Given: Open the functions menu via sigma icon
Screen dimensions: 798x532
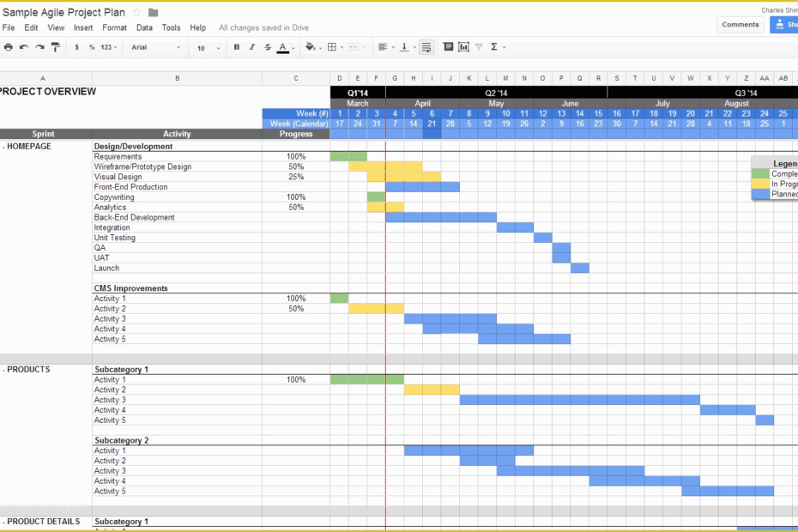Looking at the screenshot, I should click(495, 47).
